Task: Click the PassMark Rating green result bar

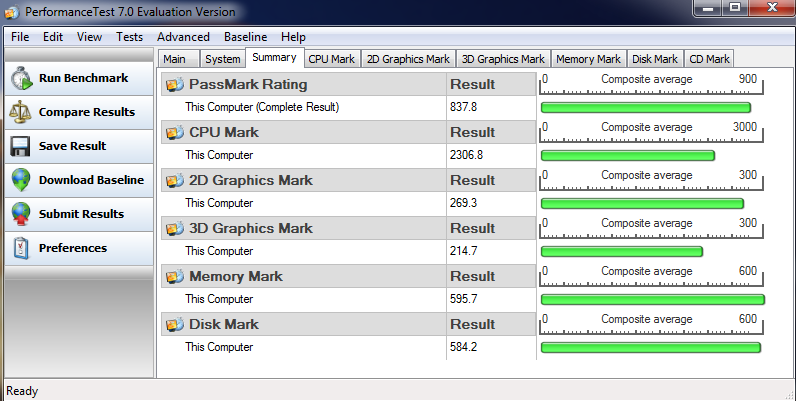Action: click(x=646, y=108)
